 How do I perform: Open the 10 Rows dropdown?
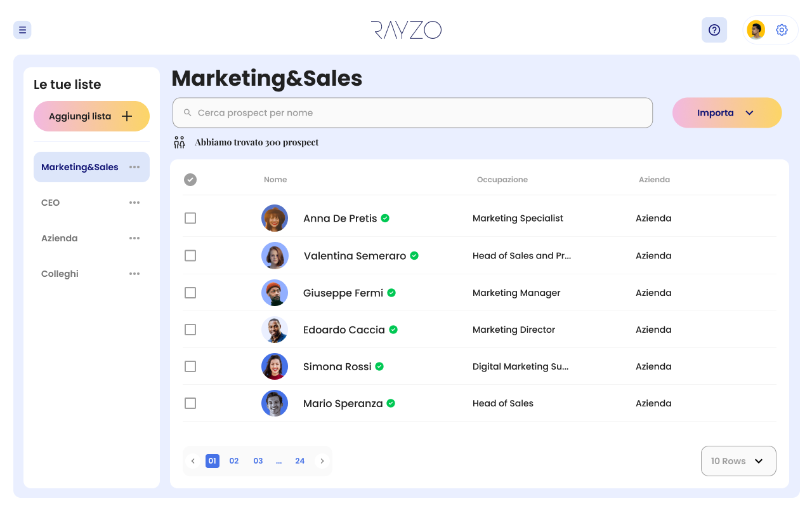pyautogui.click(x=738, y=461)
